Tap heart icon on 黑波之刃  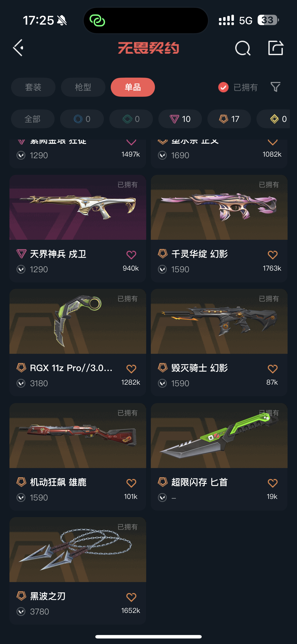[x=131, y=597]
